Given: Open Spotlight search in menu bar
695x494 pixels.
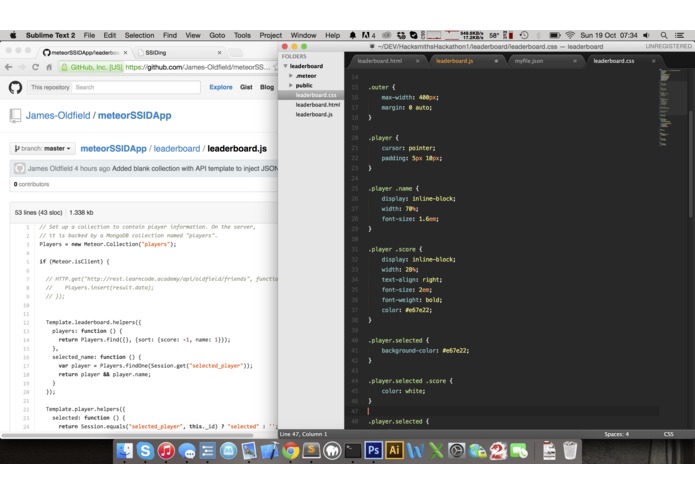Looking at the screenshot, I should tap(664, 35).
